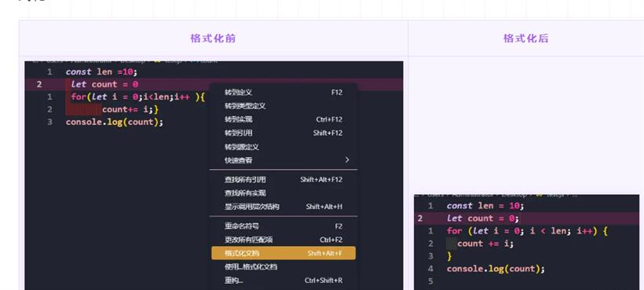Viewport: 644px width, 290px height.
Task: Click 'let count = 0' line in left editor
Action: coord(104,85)
